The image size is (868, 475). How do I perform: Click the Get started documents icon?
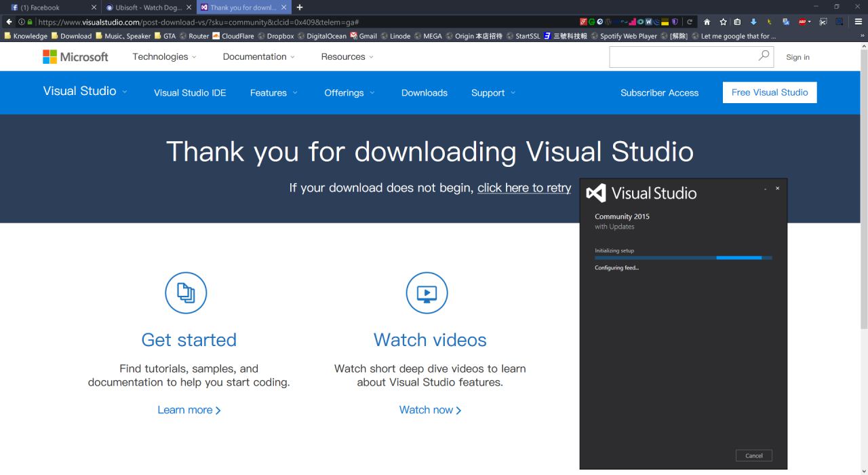pyautogui.click(x=186, y=293)
